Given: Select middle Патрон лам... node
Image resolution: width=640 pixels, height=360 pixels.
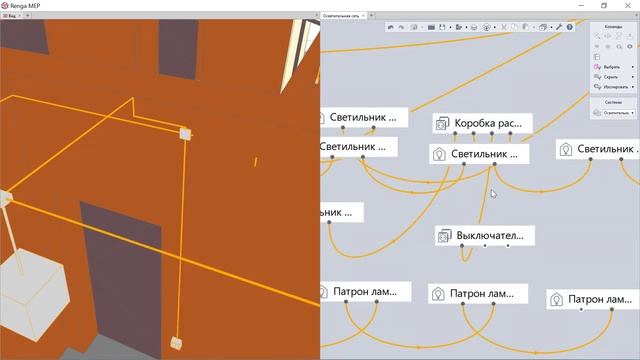Looking at the screenshot, I should pos(478,293).
